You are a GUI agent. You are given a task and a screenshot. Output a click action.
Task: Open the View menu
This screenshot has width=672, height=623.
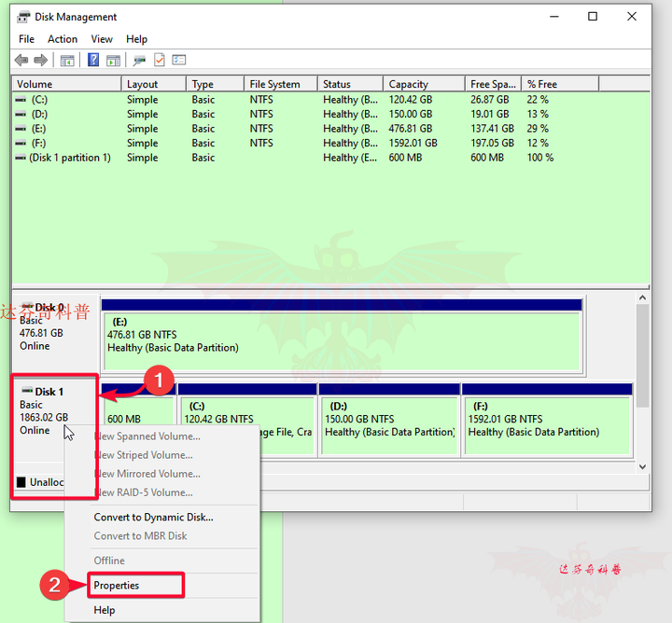(102, 39)
